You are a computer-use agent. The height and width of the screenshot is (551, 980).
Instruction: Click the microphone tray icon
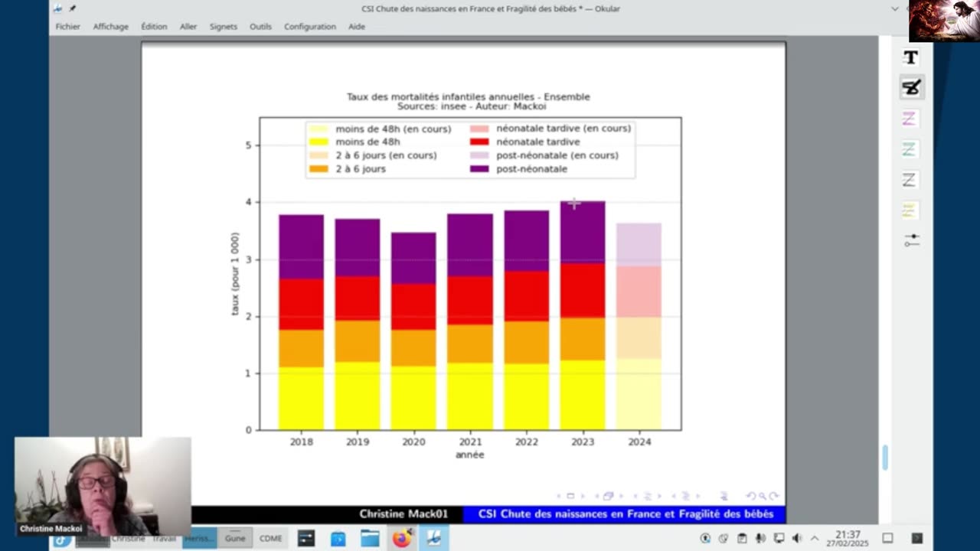coord(760,538)
